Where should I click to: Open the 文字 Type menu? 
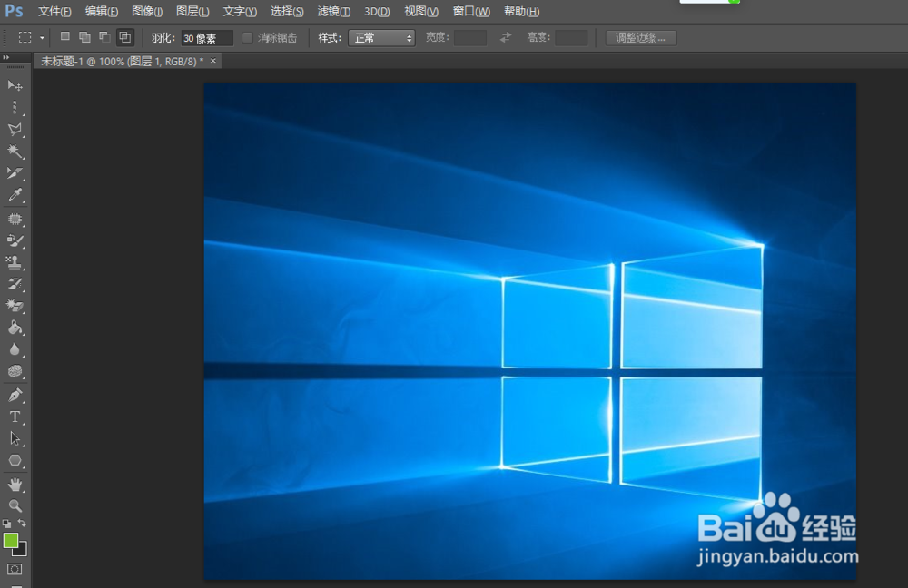[x=240, y=11]
